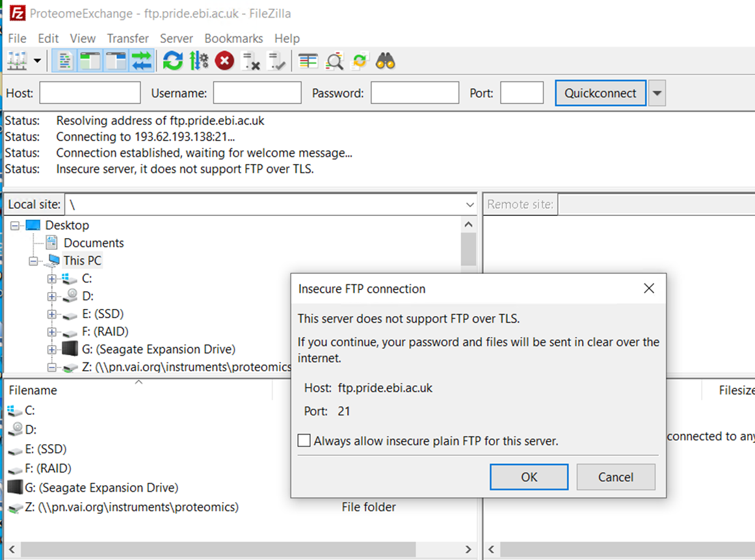755x560 pixels.
Task: Collapse the Z: network drive node
Action: [51, 367]
